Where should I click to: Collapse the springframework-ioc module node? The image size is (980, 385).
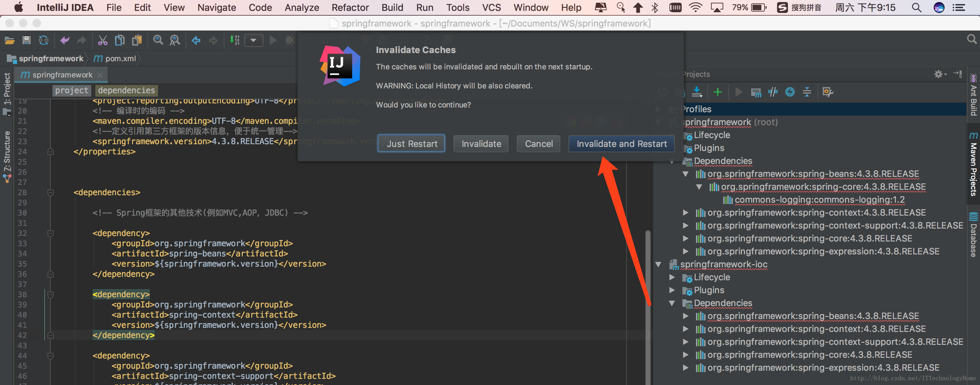click(x=658, y=265)
